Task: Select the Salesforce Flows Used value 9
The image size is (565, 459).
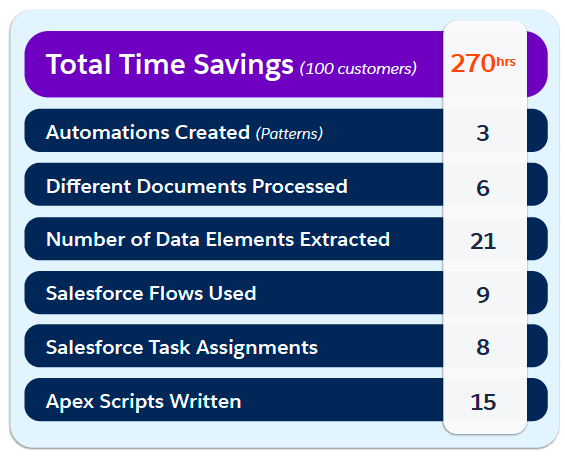Action: (x=483, y=295)
